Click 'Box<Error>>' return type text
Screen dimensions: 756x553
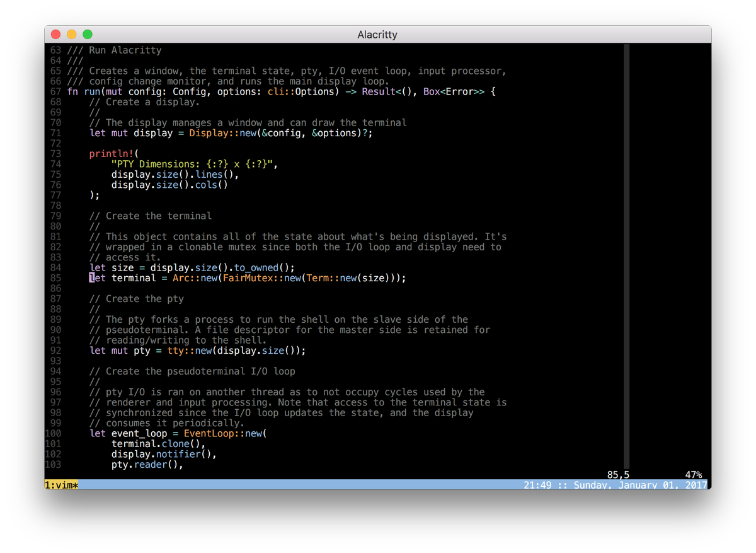tap(454, 92)
